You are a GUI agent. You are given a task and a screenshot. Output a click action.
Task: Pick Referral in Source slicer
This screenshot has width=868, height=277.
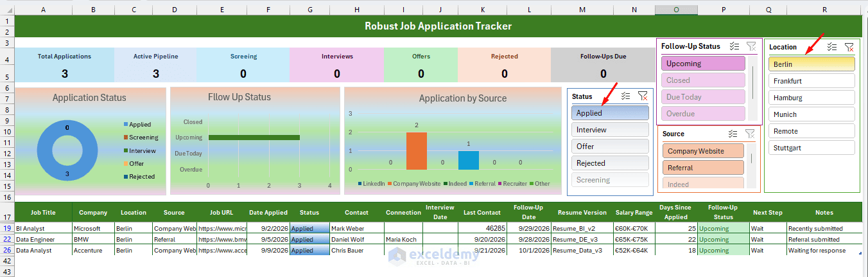coord(703,168)
